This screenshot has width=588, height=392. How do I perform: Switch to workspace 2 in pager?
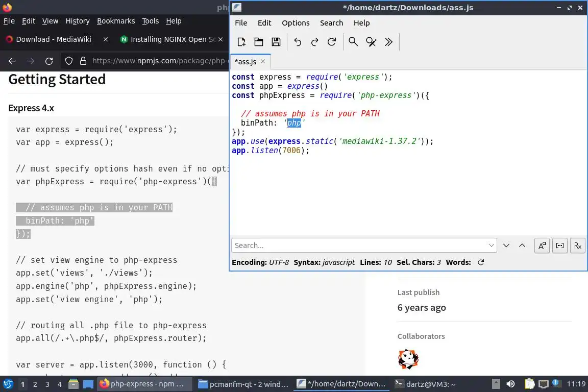click(35, 384)
